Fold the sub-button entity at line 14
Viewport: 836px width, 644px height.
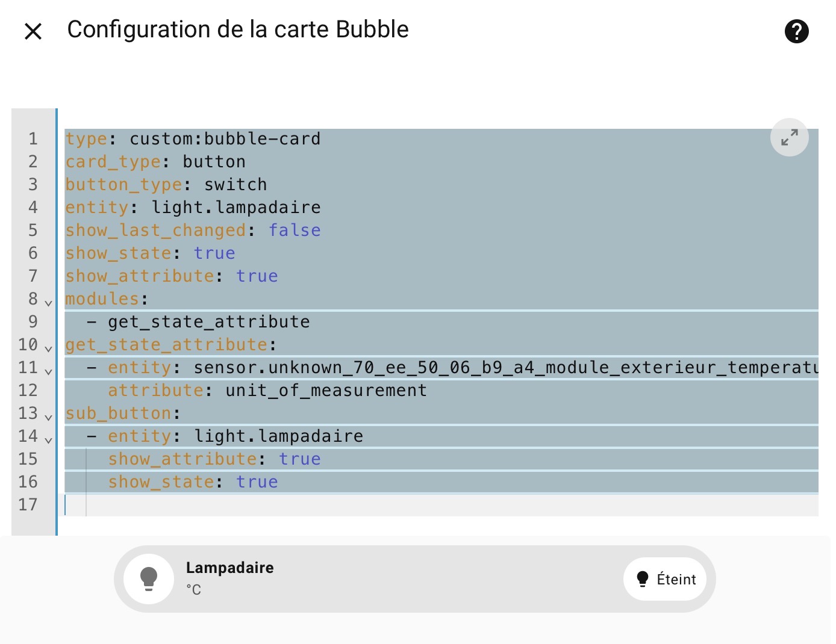[49, 439]
